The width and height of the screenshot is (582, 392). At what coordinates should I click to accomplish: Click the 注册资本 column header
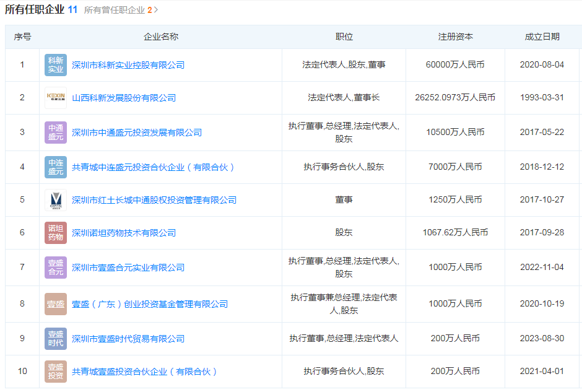tap(455, 37)
